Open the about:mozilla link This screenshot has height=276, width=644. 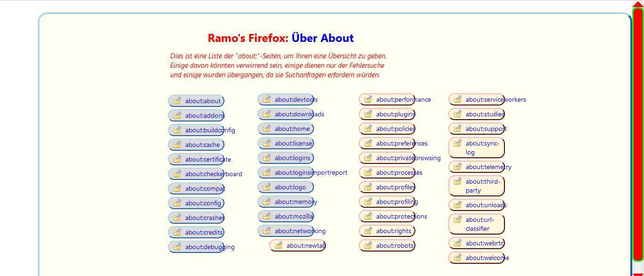tap(294, 217)
